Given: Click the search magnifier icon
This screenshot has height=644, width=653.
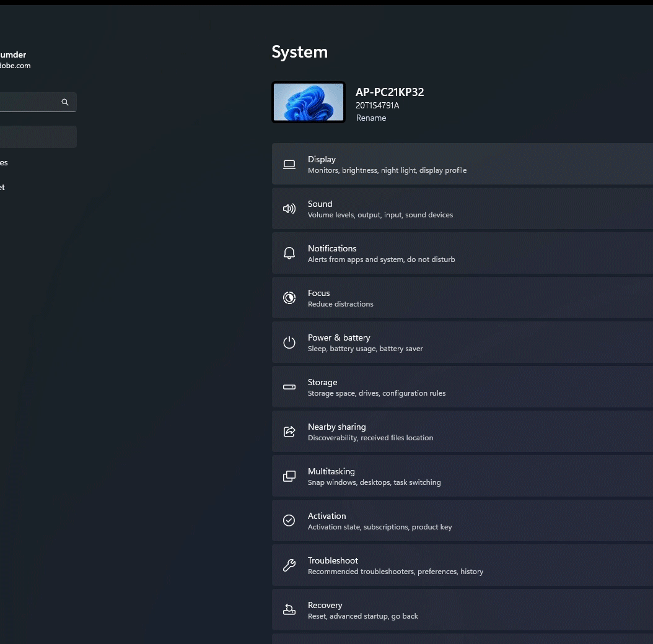Looking at the screenshot, I should click(x=65, y=102).
